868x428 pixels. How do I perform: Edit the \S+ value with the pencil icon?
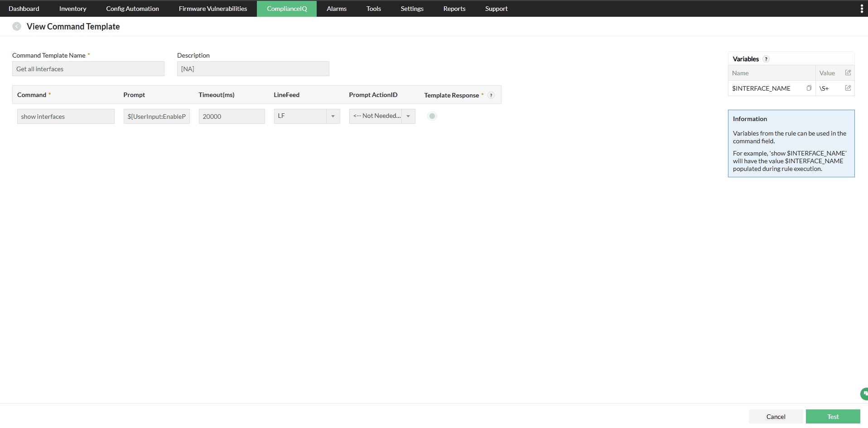(x=849, y=88)
